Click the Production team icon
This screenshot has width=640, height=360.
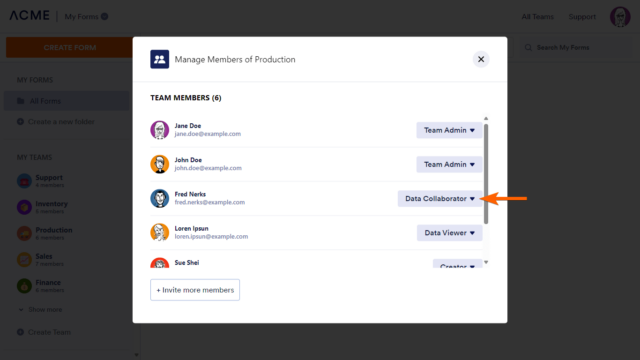(24, 233)
